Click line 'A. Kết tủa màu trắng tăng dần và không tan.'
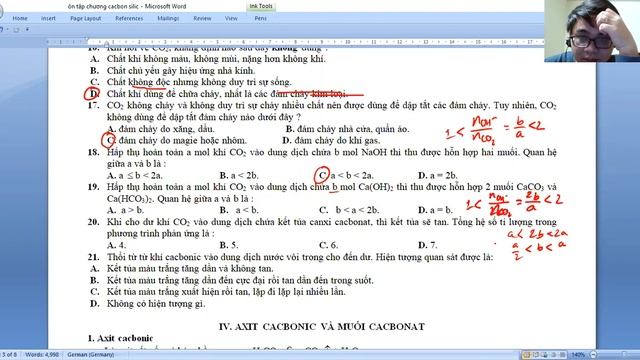This screenshot has width=640, height=360. (182, 269)
